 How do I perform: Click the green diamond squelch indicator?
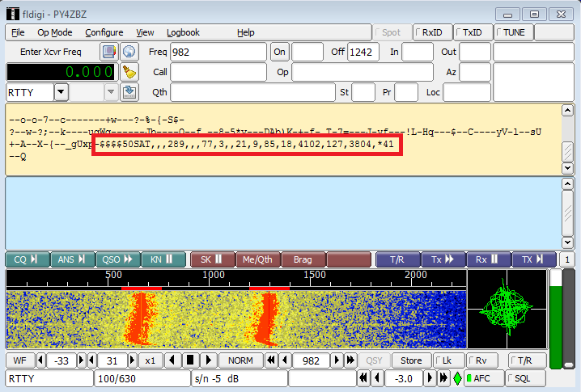[x=457, y=378]
